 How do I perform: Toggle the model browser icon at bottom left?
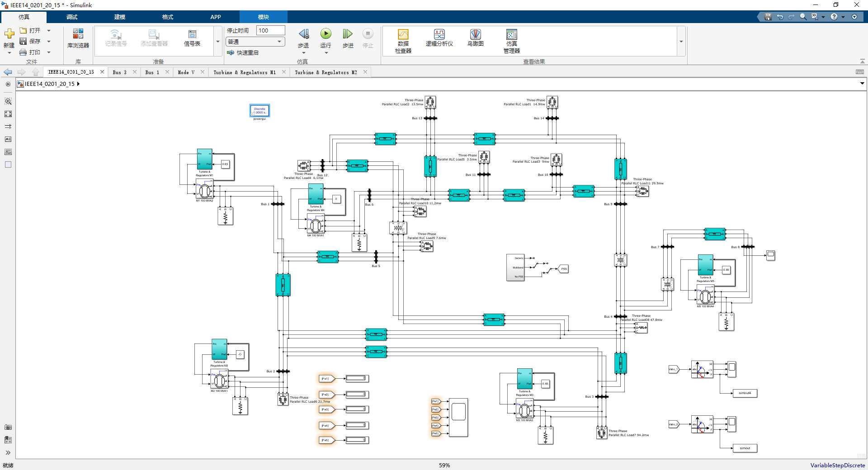coord(8,440)
